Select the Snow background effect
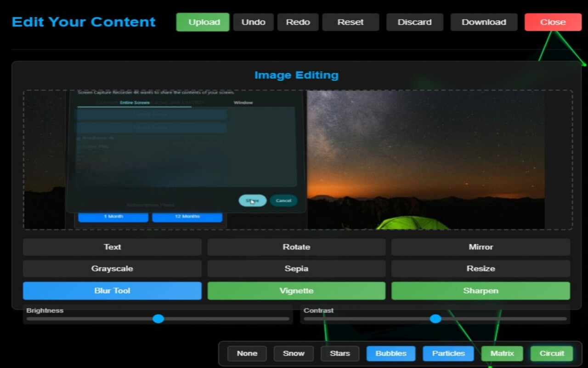 tap(294, 353)
